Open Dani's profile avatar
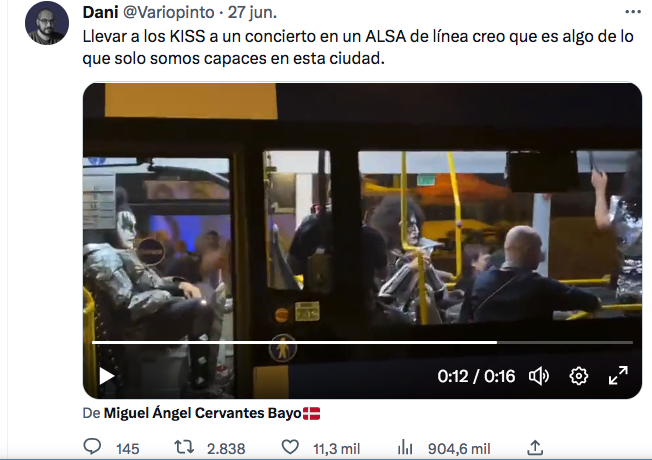Image resolution: width=652 pixels, height=460 pixels. (x=47, y=23)
